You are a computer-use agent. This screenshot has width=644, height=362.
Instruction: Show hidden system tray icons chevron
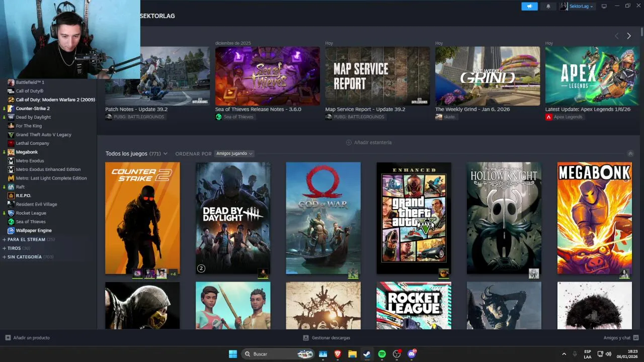(564, 354)
